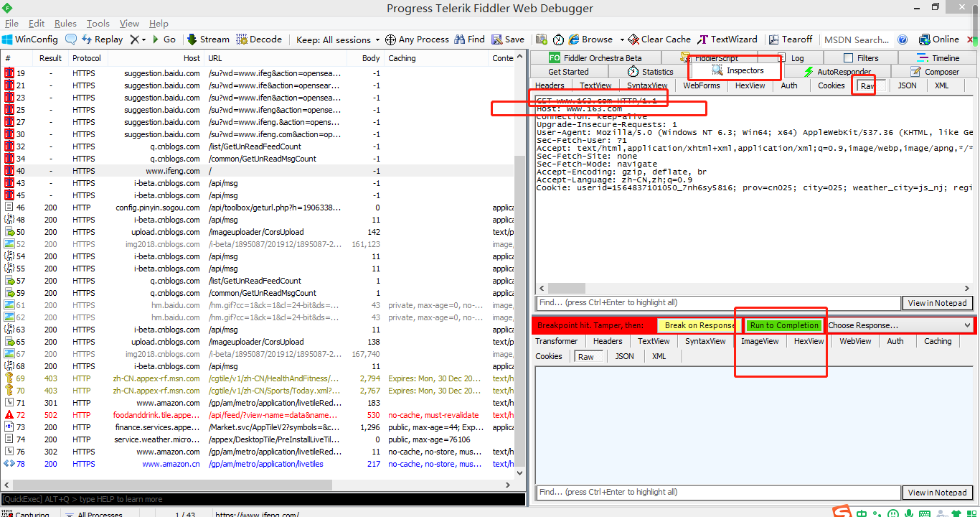This screenshot has height=517, width=980.
Task: Open the TextWizard tool
Action: (x=727, y=39)
